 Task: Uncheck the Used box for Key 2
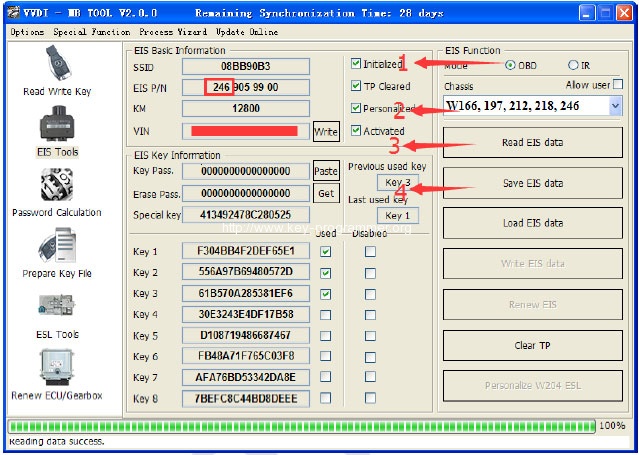point(325,273)
